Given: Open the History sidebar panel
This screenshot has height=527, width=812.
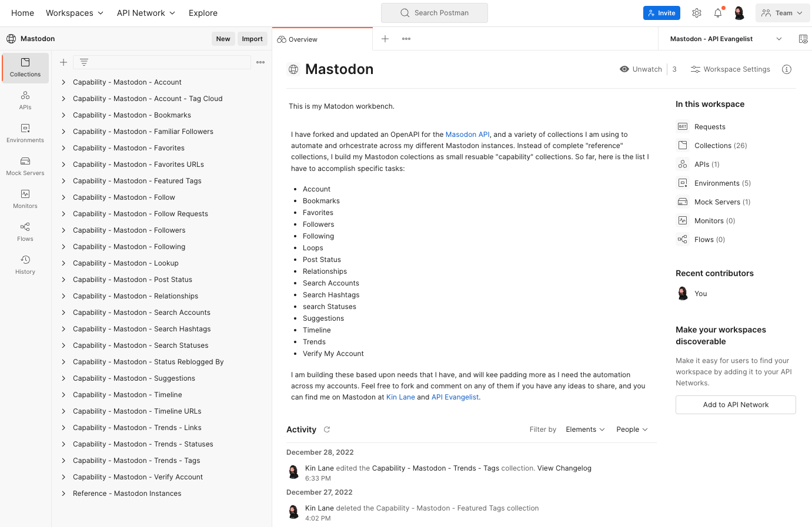Looking at the screenshot, I should [25, 265].
